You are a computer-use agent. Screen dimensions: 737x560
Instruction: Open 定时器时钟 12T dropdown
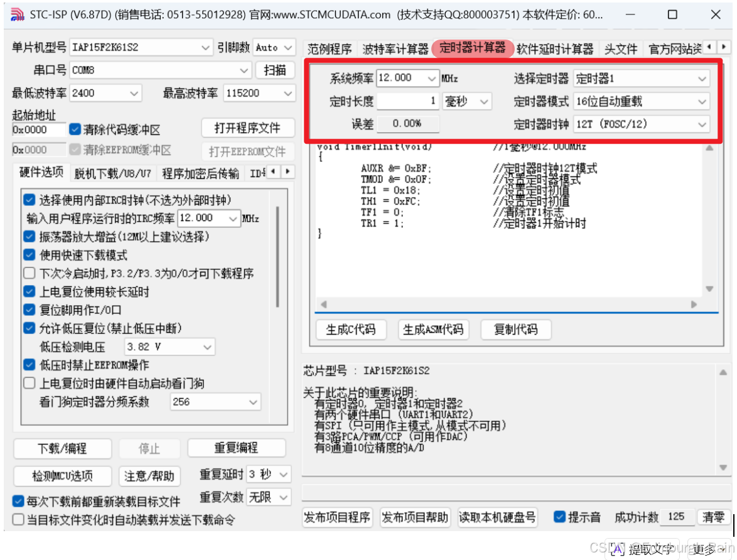tap(641, 124)
